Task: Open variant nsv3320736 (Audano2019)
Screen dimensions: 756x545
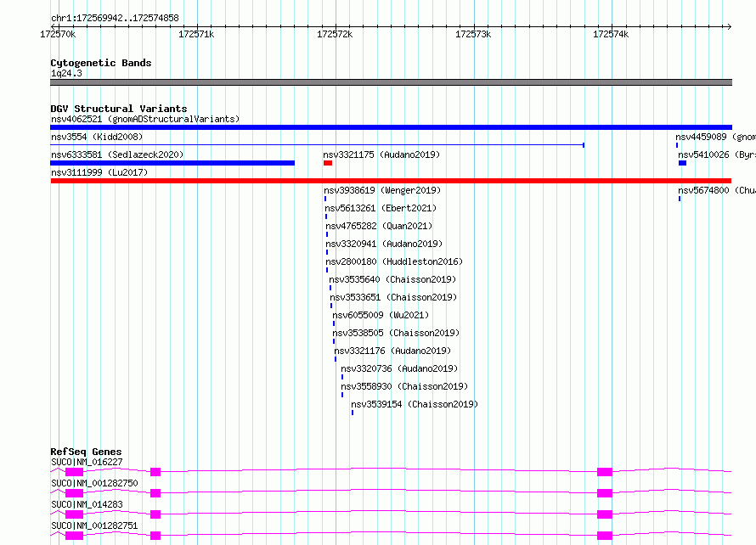Action: pos(399,368)
